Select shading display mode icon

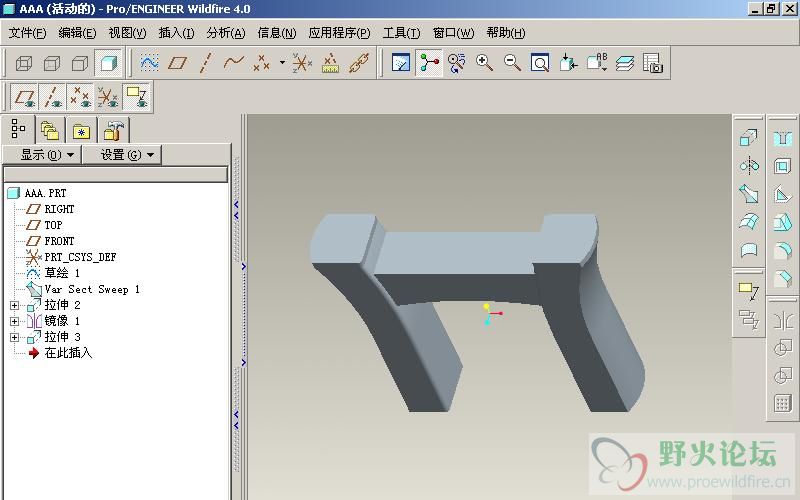[108, 63]
